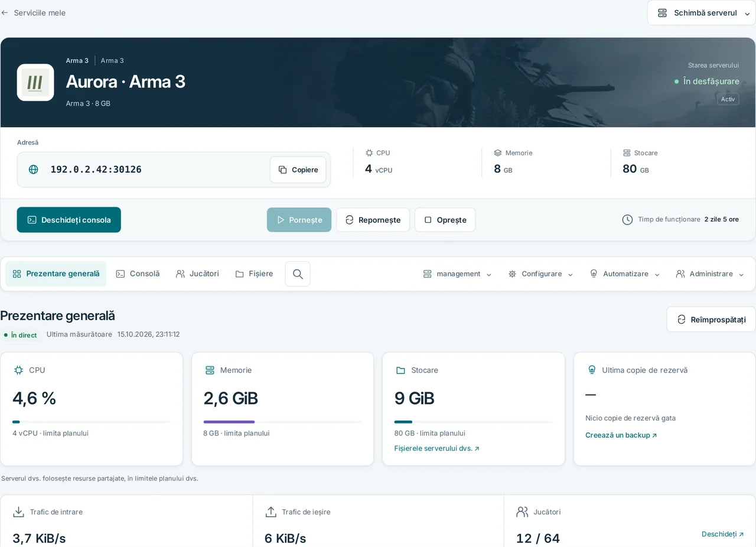Image resolution: width=756 pixels, height=547 pixels.
Task: Open the Fișierele serverului dvs. link
Action: pos(437,448)
